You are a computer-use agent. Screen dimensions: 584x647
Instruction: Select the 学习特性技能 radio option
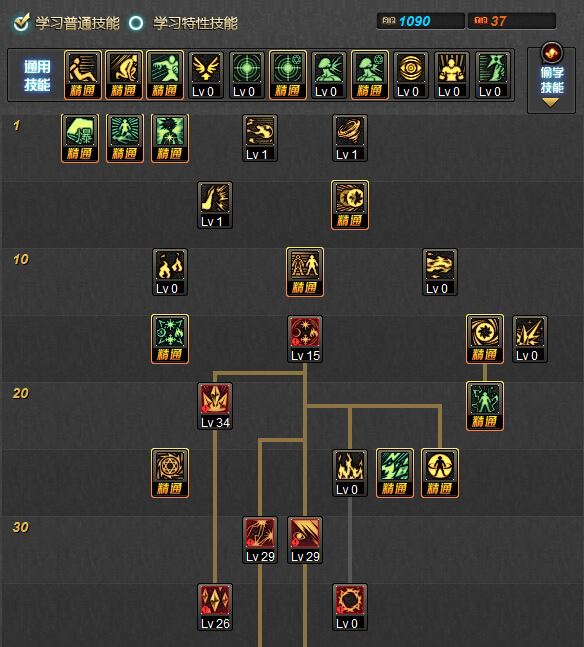[x=136, y=23]
